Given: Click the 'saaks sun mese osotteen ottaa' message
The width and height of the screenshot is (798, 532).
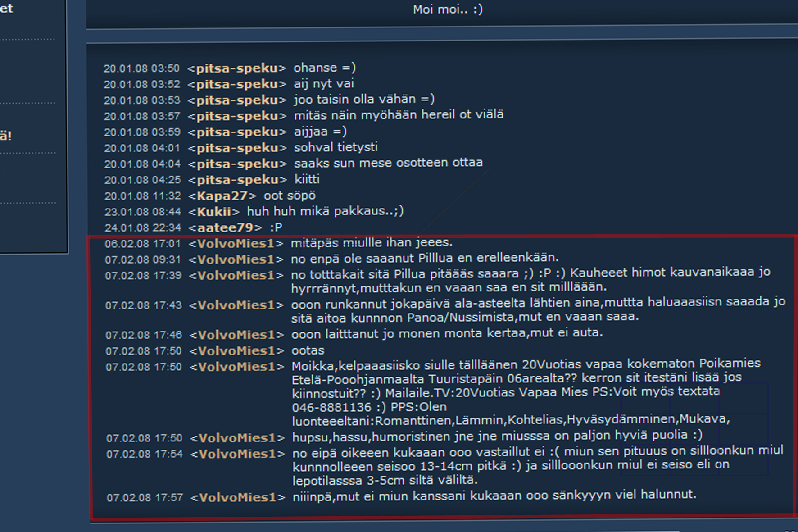Looking at the screenshot, I should 388,163.
